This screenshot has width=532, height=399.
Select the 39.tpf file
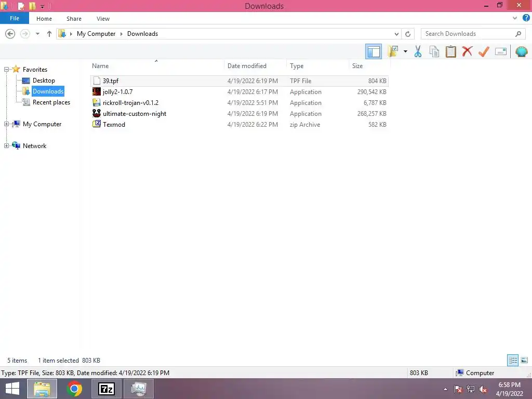pos(239,81)
